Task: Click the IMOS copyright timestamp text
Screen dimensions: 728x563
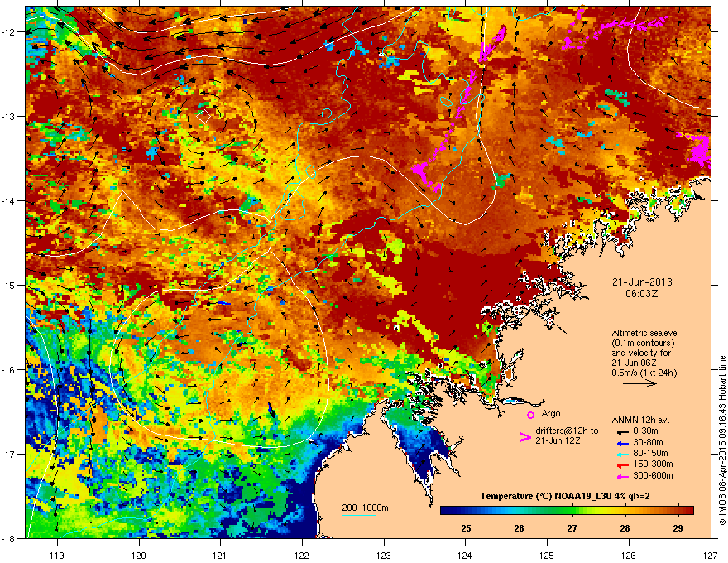Action: pos(722,440)
